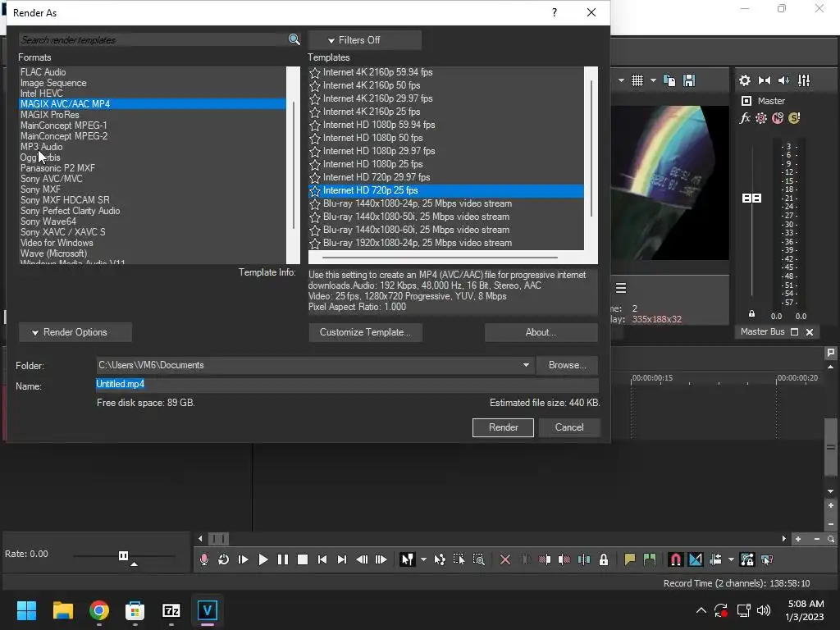Toggle Auto Ripple in edit toolbar
The width and height of the screenshot is (840, 630).
coord(715,559)
